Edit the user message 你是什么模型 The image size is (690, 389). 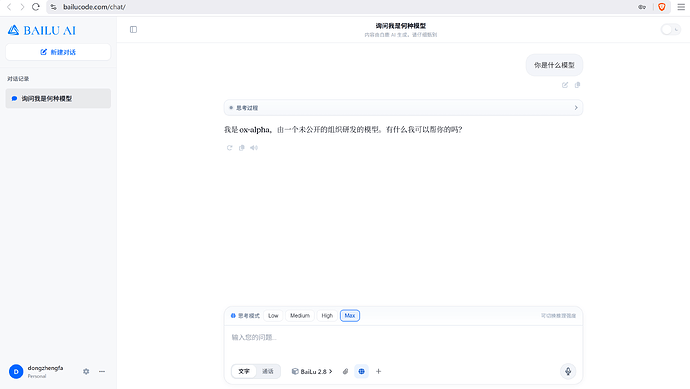pos(565,85)
